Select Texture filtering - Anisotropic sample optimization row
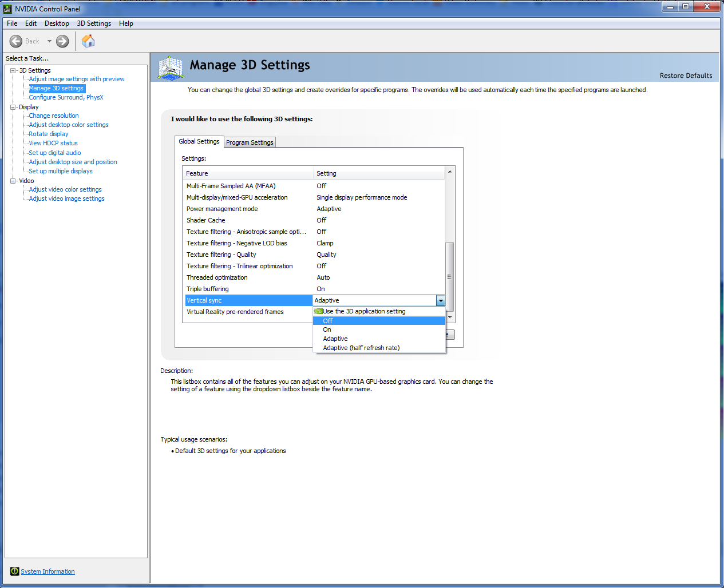 [x=314, y=232]
